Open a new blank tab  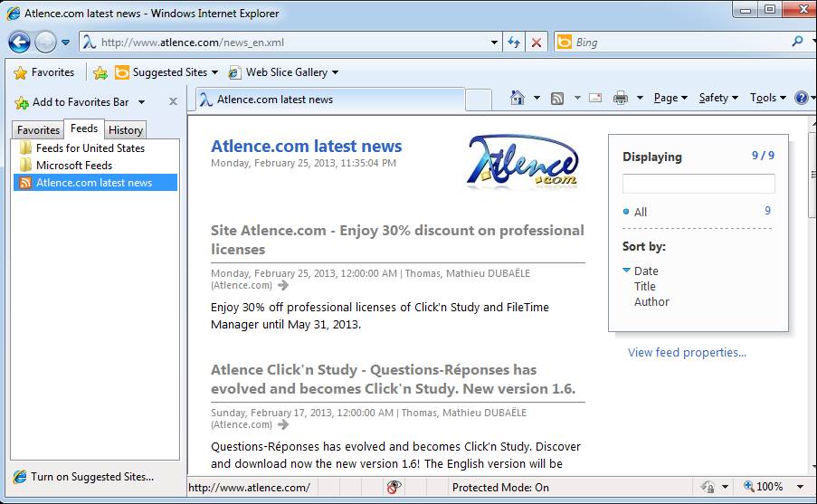coord(479,100)
